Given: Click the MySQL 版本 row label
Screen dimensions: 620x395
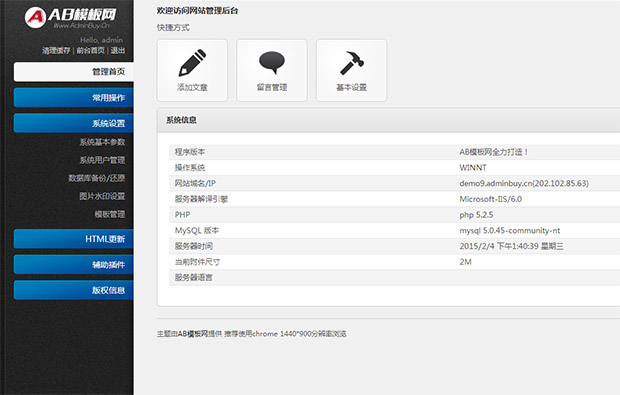Looking at the screenshot, I should click(x=197, y=231).
